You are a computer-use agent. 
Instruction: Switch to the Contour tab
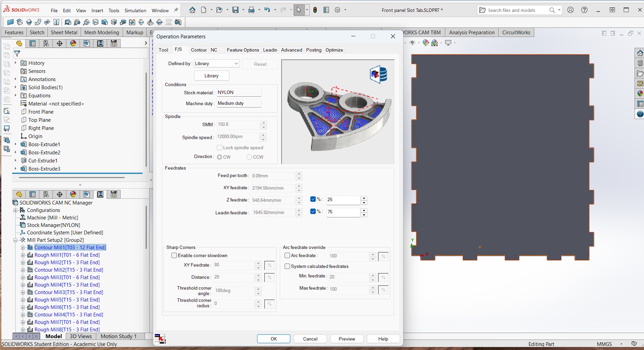pyautogui.click(x=199, y=50)
